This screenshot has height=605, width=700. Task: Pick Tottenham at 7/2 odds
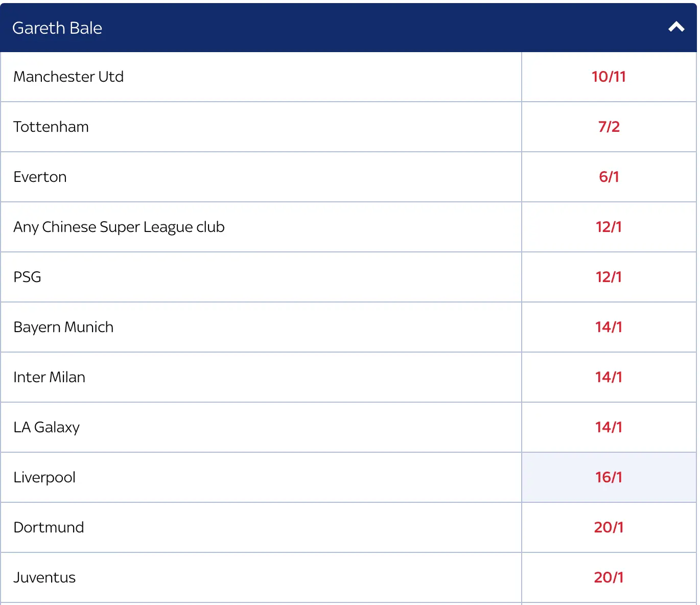[x=609, y=127]
